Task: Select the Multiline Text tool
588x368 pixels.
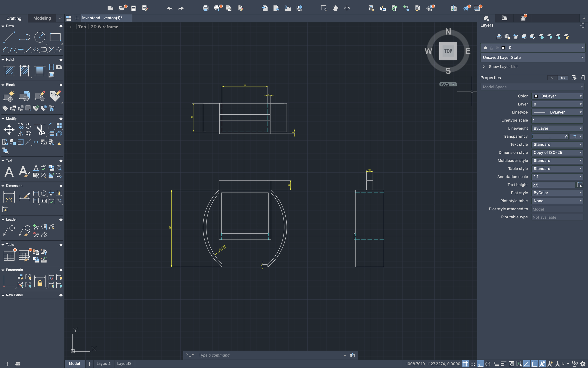Action: [x=9, y=171]
